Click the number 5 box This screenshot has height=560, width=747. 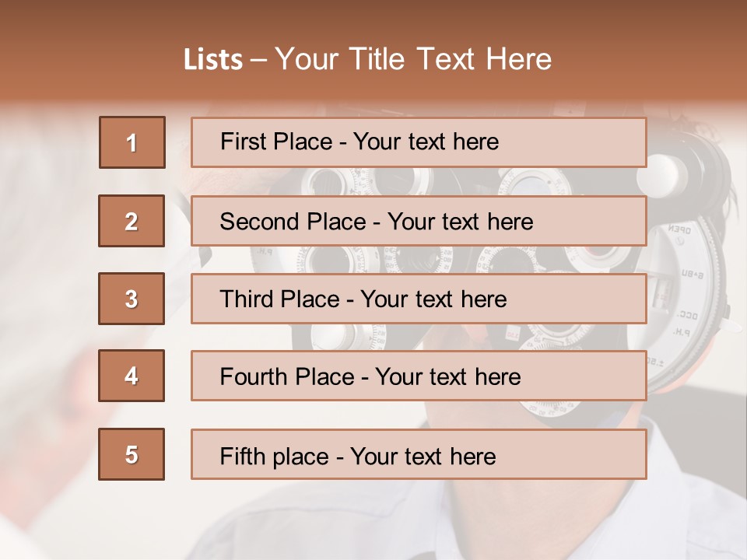coord(132,454)
